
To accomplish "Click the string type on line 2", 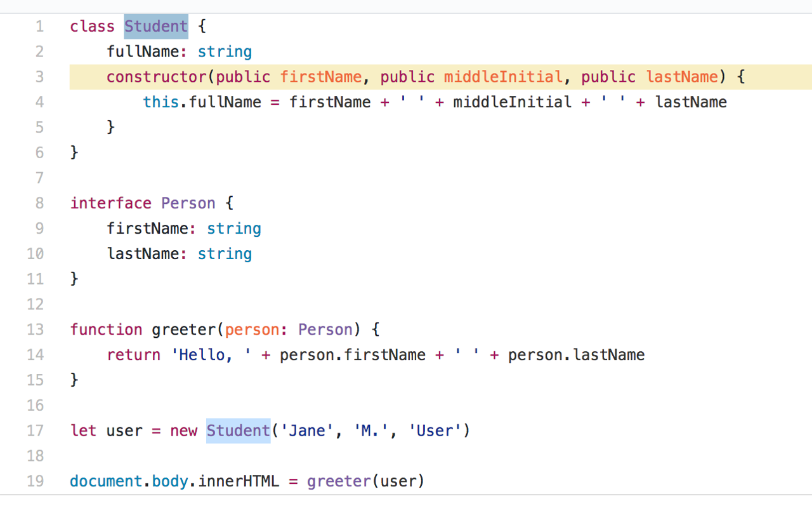I will coord(225,52).
